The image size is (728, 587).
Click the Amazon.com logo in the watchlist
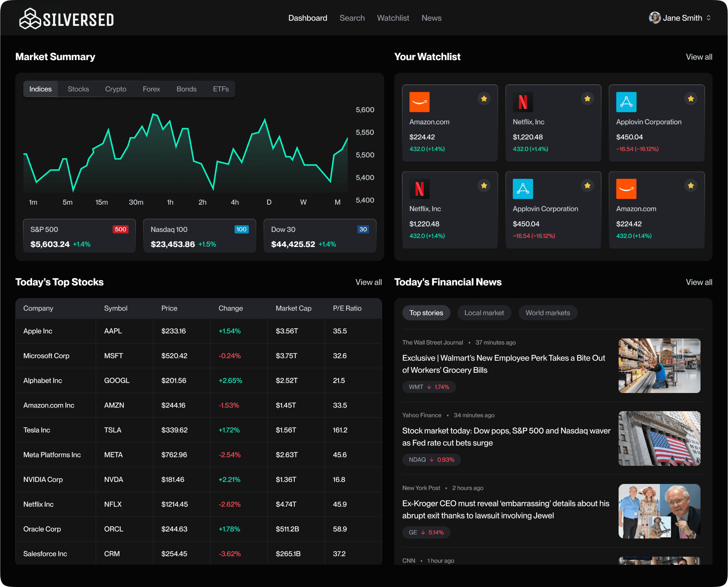coord(419,102)
